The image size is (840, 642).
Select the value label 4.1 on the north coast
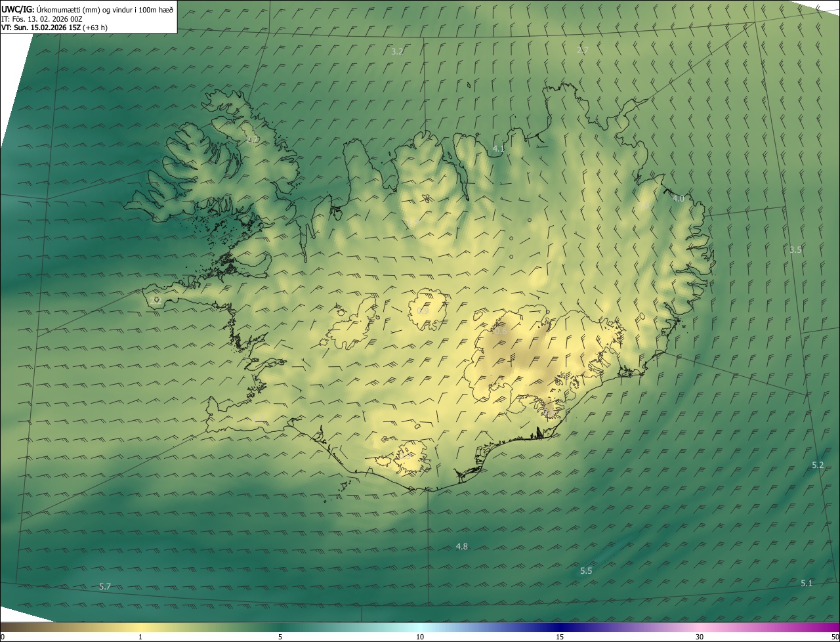499,149
